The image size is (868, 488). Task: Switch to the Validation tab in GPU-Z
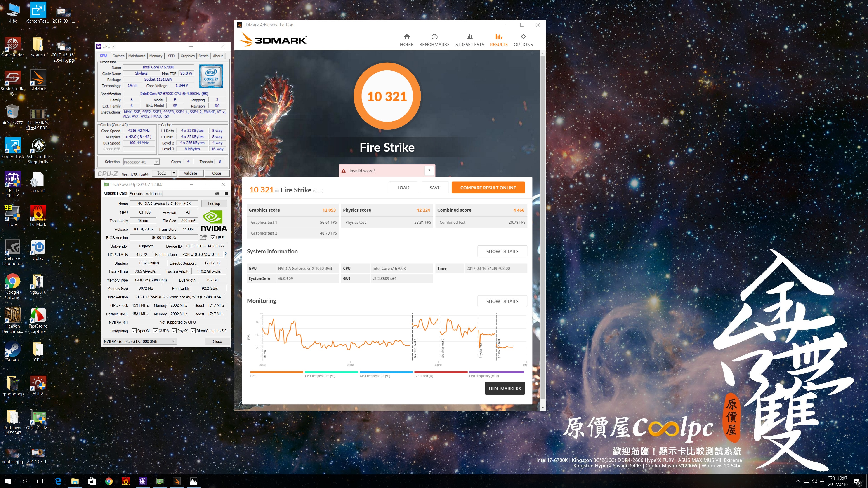tap(154, 193)
